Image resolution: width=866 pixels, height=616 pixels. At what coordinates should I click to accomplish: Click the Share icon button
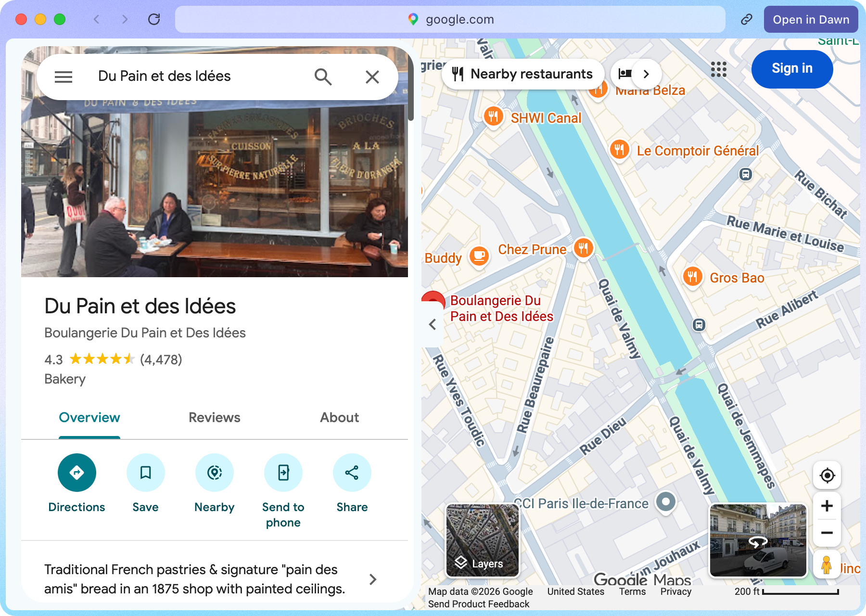[352, 473]
